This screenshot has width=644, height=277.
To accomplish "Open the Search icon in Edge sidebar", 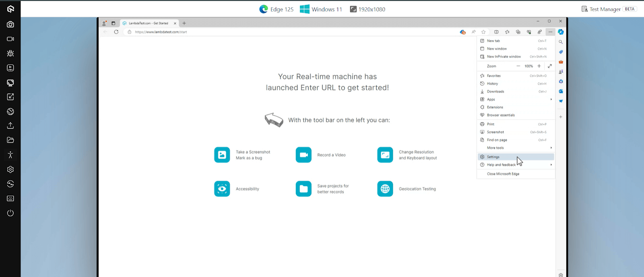I will tap(561, 42).
